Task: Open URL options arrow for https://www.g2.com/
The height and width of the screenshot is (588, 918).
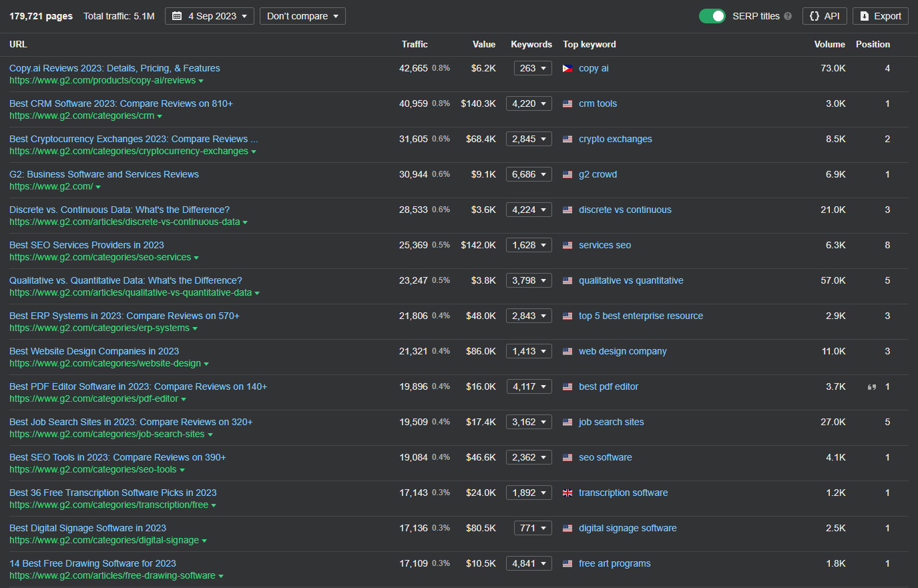Action: [98, 188]
